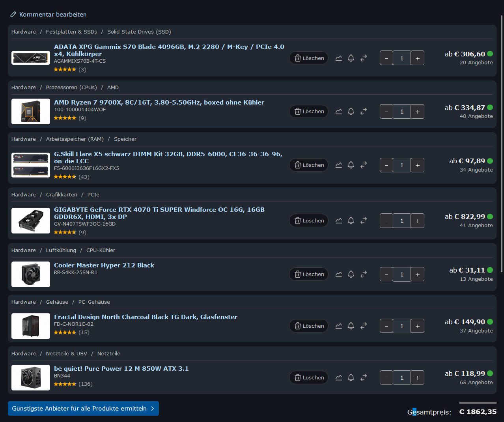Viewport: 504px width, 422px height.
Task: Open price history chart for GIGABYTE RTX 4070 Ti
Action: [339, 220]
